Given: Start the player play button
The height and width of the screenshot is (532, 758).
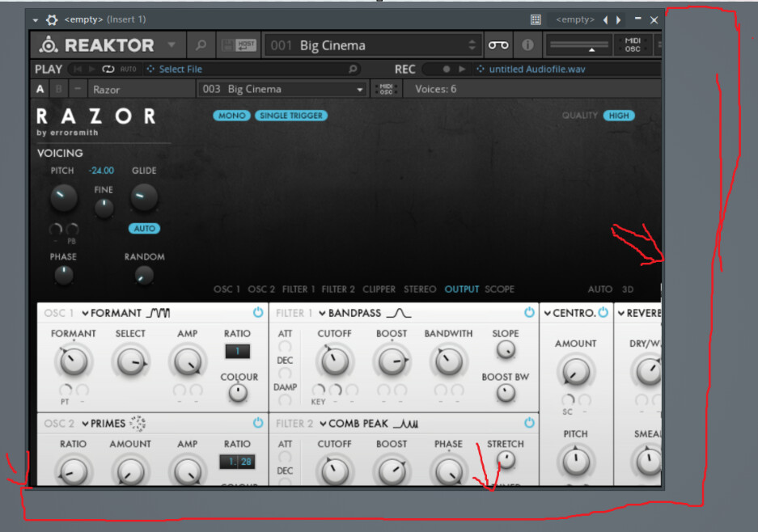Looking at the screenshot, I should [x=92, y=69].
